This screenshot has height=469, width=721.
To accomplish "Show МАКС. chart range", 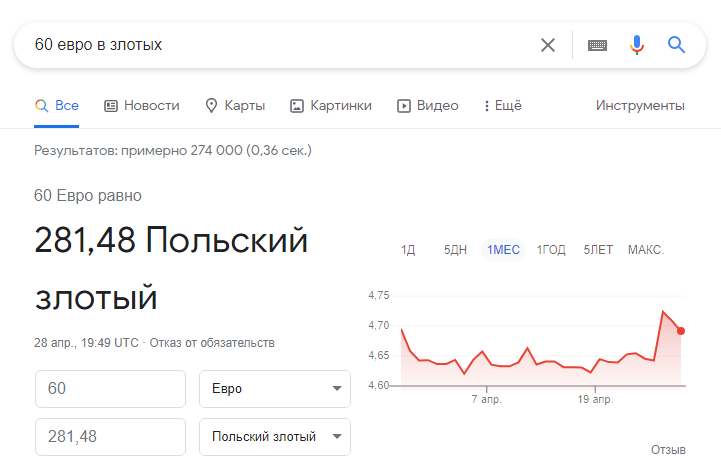I will 646,250.
